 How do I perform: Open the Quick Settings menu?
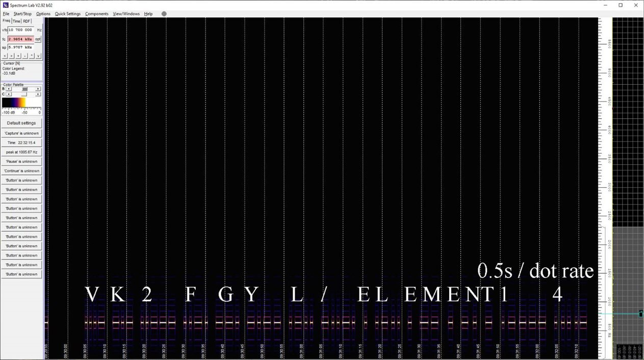[x=68, y=14]
